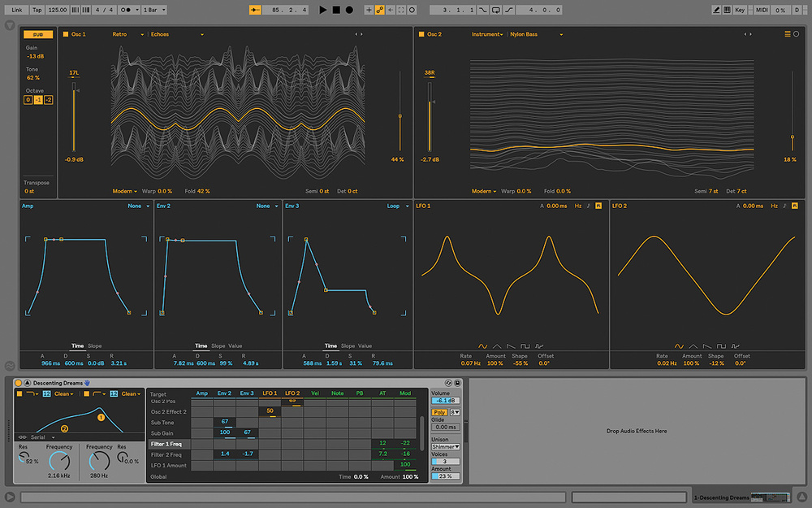Toggle the Sub oscillator on/off
Viewport: 812px width, 508px height.
tap(38, 35)
